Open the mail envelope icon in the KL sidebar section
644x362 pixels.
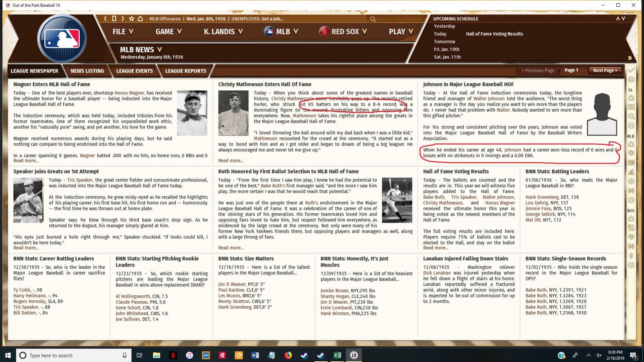point(631,107)
